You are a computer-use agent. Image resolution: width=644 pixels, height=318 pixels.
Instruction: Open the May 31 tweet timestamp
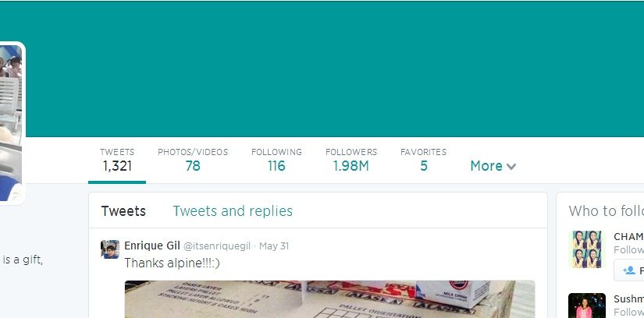coord(274,246)
